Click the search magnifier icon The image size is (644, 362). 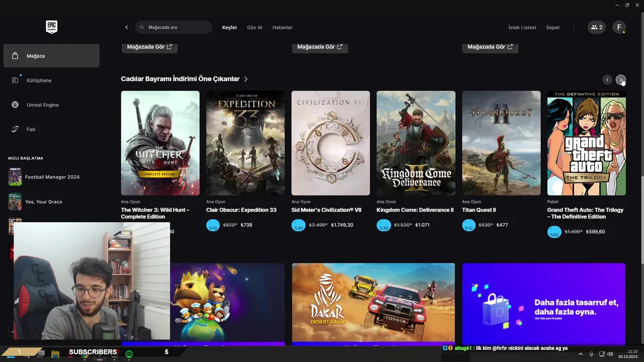coord(142,27)
